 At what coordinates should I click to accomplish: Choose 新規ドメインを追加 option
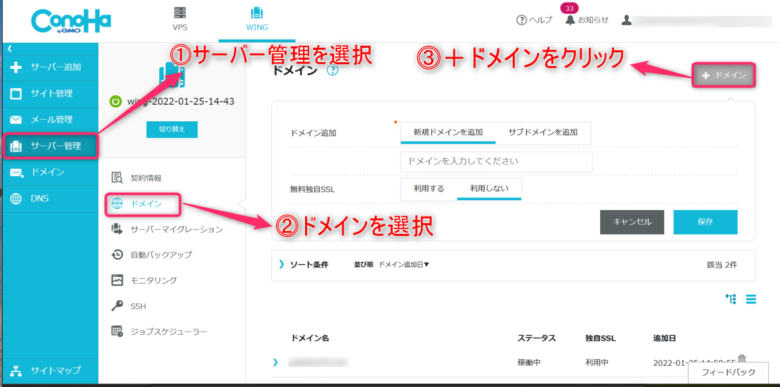point(448,132)
